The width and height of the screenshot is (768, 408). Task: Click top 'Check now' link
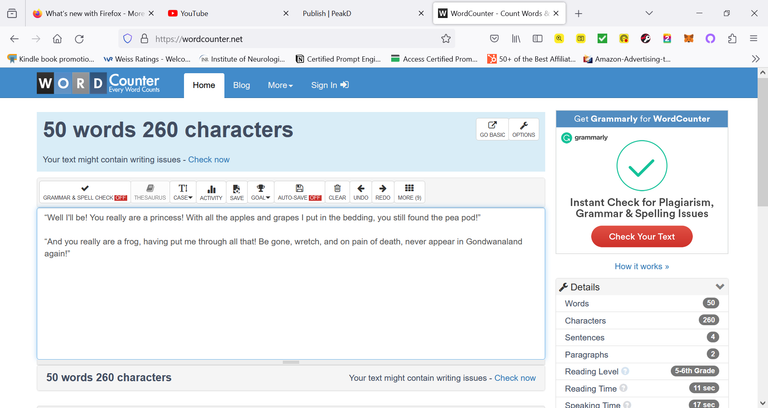(209, 160)
